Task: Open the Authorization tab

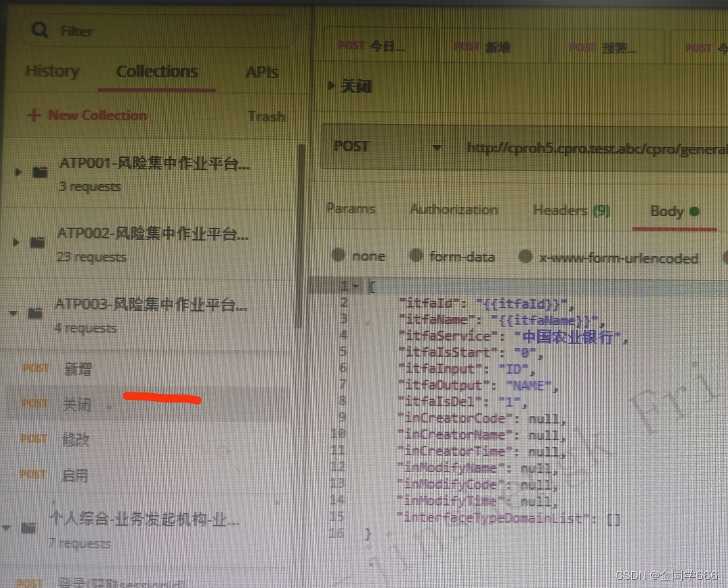Action: click(454, 210)
